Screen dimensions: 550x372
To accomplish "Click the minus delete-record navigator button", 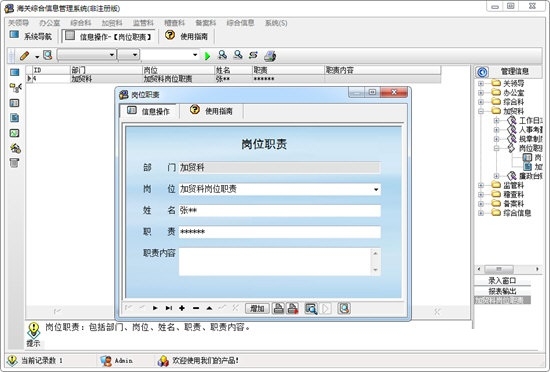I will [x=196, y=308].
